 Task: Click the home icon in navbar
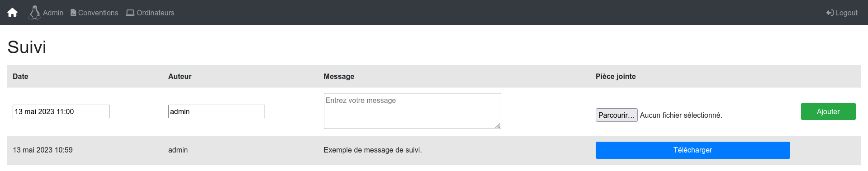[12, 13]
